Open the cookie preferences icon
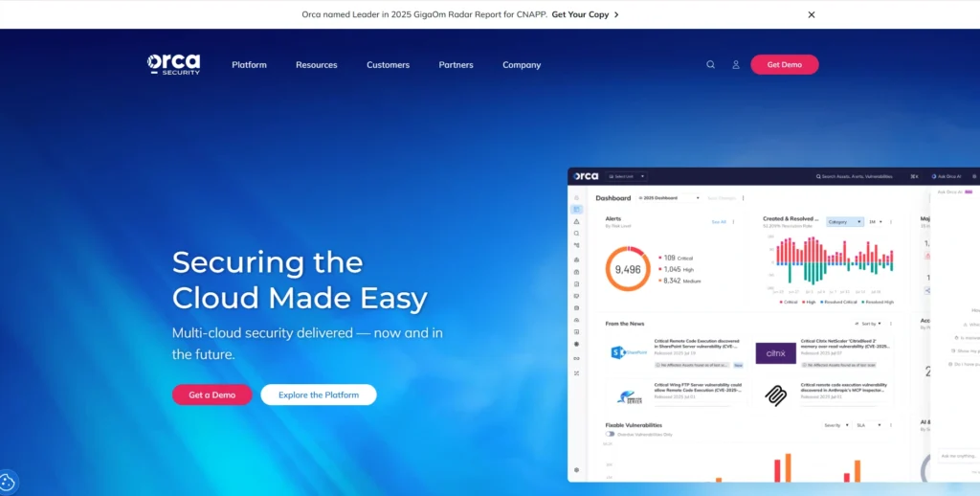980x496 pixels. click(x=8, y=483)
